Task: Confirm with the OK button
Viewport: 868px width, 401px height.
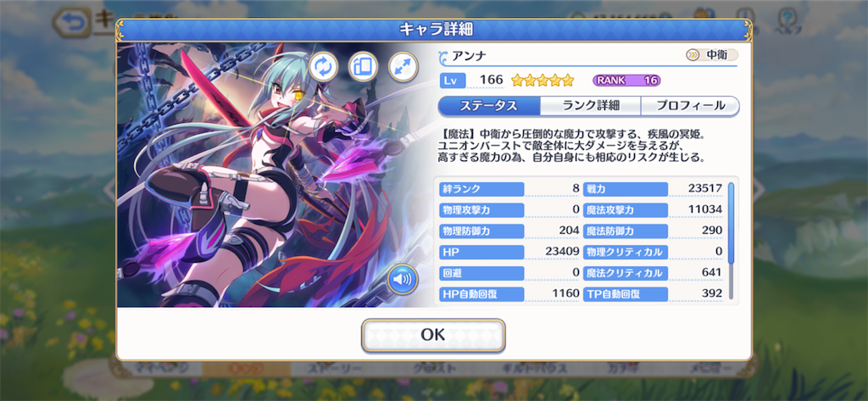Action: [433, 335]
